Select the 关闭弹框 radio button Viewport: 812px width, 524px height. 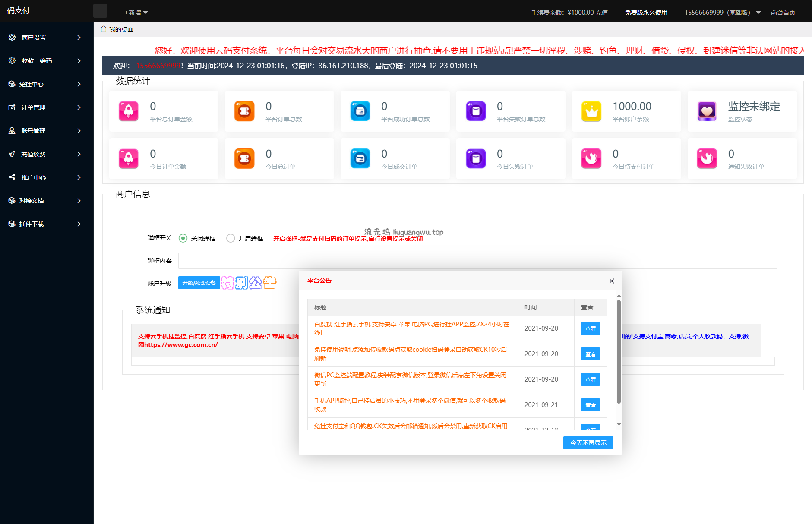pyautogui.click(x=183, y=238)
